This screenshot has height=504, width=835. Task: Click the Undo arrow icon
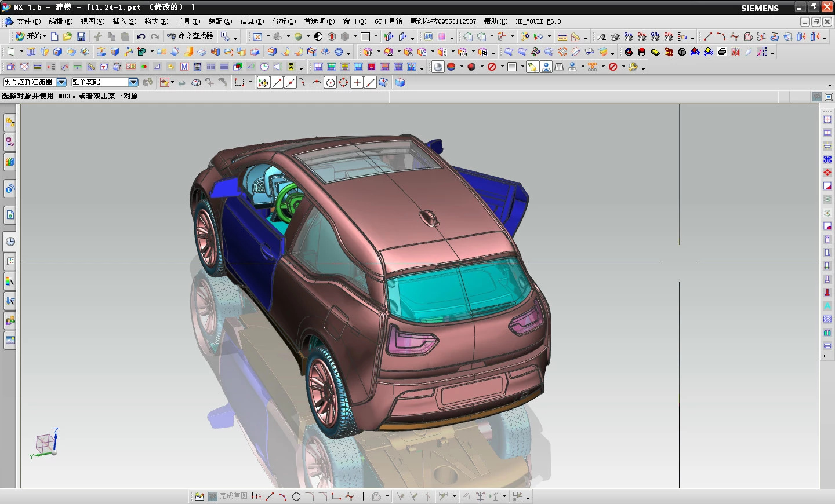[x=141, y=36]
